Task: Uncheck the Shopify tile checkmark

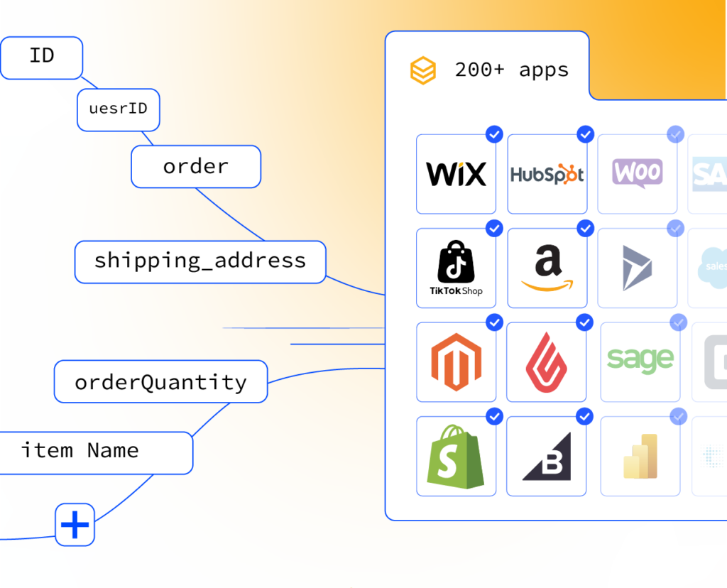Action: click(495, 416)
